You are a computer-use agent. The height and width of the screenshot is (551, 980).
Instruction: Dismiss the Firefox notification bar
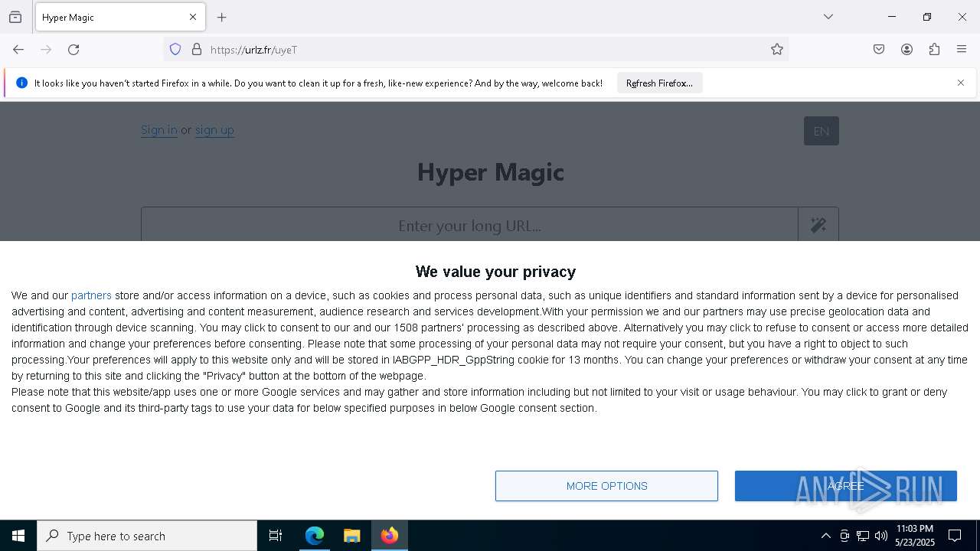coord(961,83)
